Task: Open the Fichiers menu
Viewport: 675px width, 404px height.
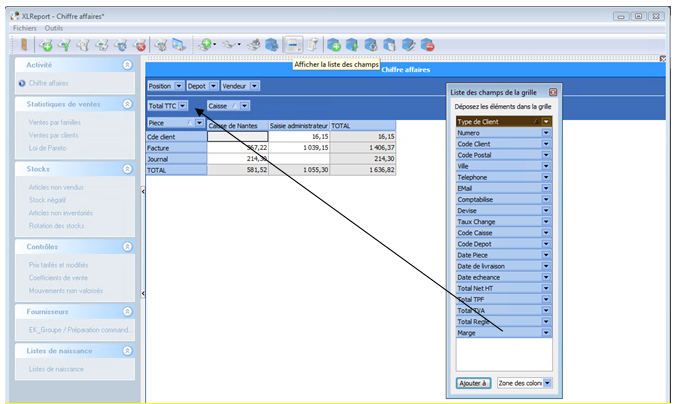Action: pos(24,28)
